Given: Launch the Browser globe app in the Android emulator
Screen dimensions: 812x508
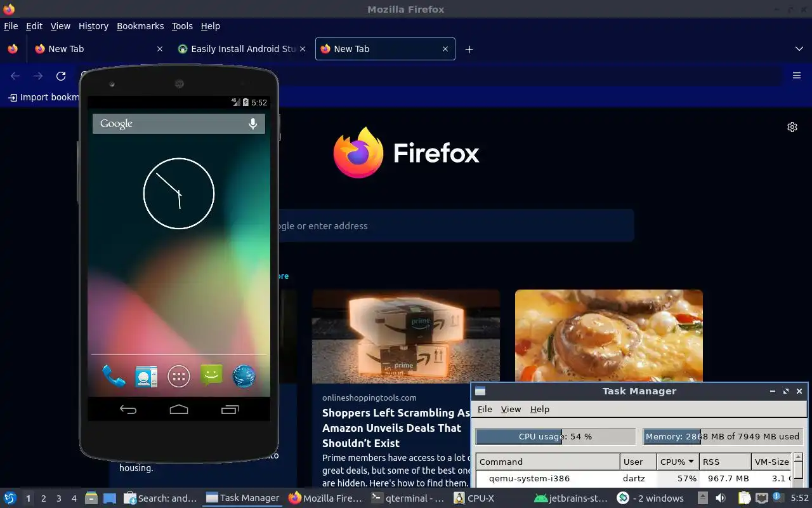Looking at the screenshot, I should pyautogui.click(x=244, y=376).
